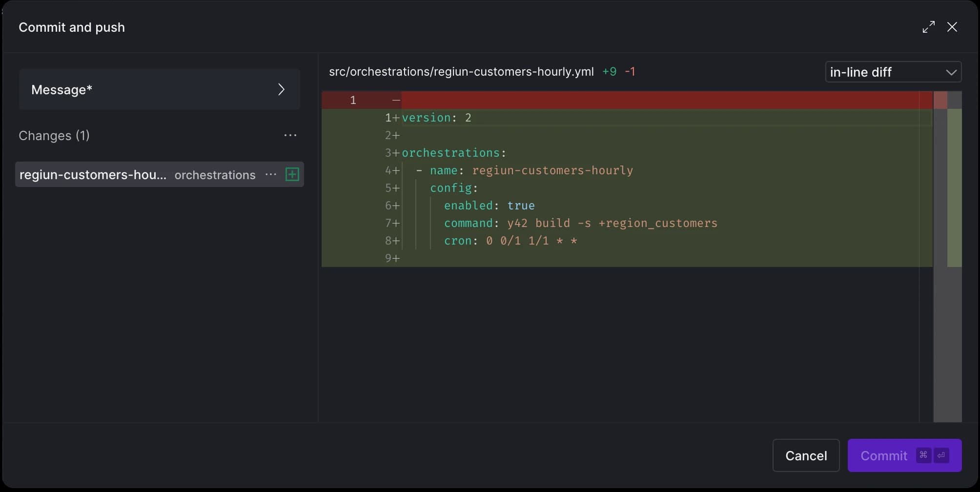Stage the regiun-customers-hourly file with the plus icon

(x=292, y=174)
